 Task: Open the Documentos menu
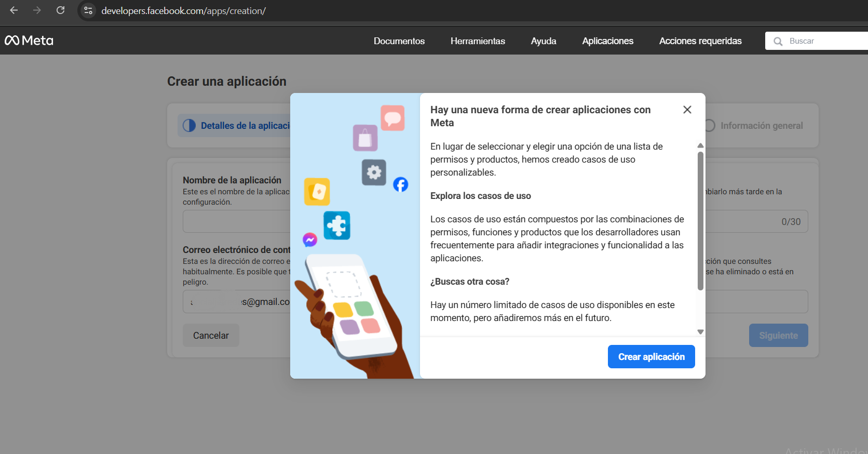click(399, 41)
